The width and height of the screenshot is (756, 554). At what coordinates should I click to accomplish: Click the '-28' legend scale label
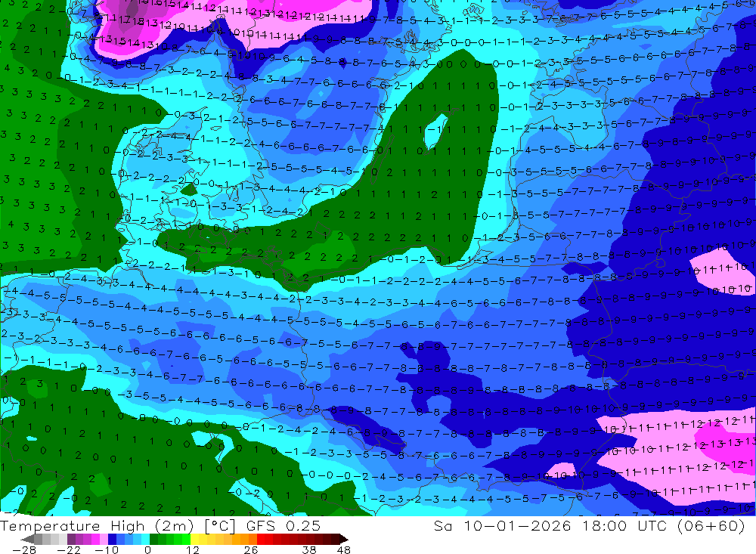tap(24, 549)
